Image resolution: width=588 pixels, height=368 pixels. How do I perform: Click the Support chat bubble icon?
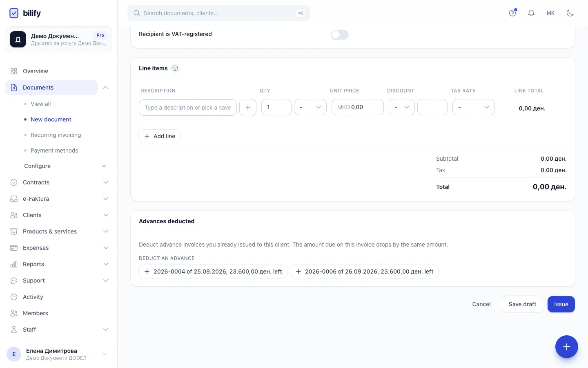coord(14,280)
